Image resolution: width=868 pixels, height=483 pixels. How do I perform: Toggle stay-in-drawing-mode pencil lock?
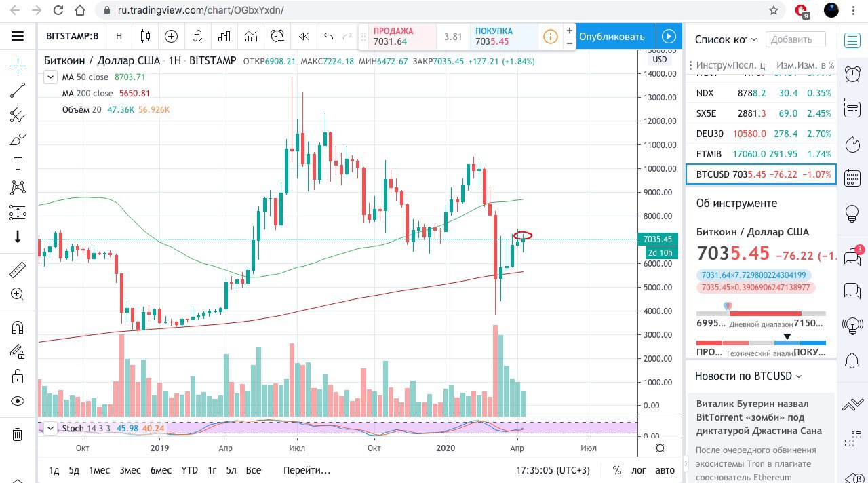click(x=18, y=352)
